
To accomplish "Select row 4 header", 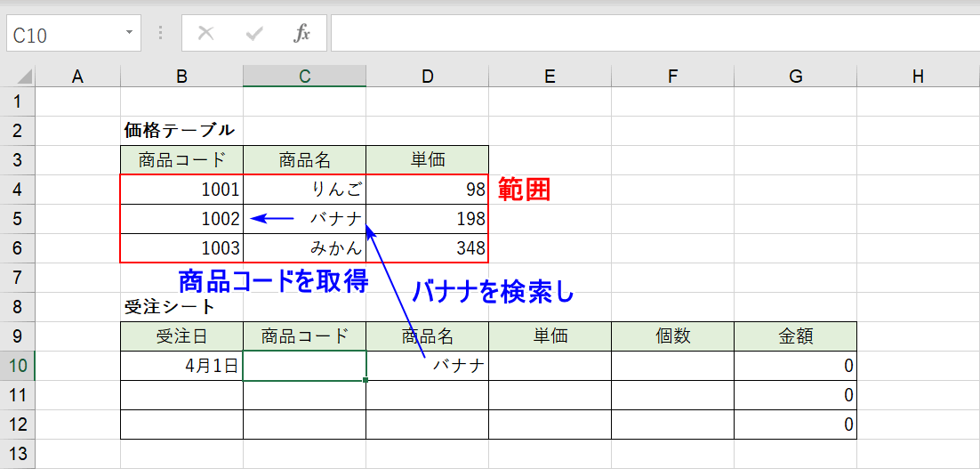I will (x=18, y=189).
